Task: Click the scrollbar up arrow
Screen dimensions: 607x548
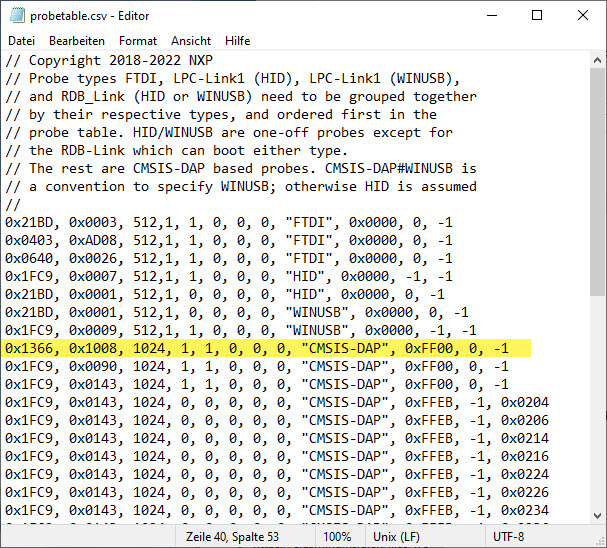Action: pyautogui.click(x=597, y=60)
